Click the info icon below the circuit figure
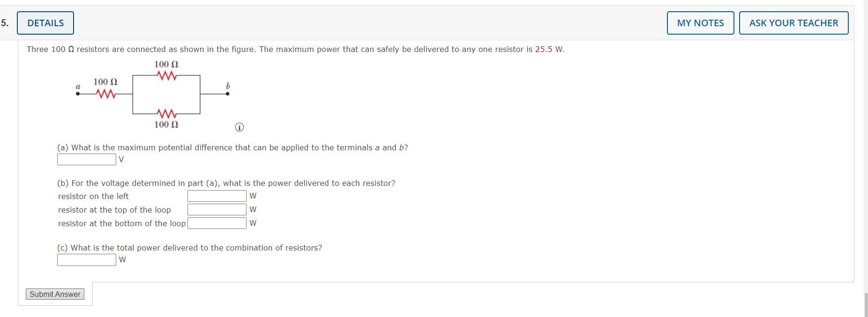 click(x=240, y=127)
